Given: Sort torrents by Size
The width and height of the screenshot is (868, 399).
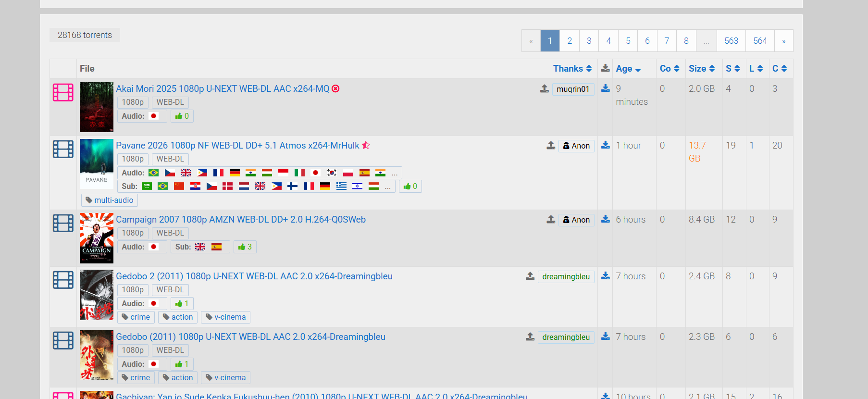Looking at the screenshot, I should click(702, 69).
